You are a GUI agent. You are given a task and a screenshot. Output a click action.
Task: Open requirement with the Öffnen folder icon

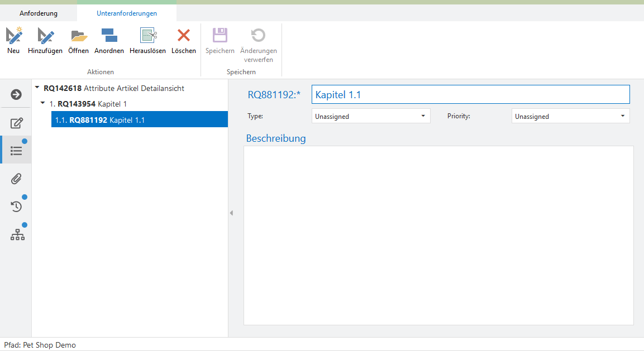point(78,36)
